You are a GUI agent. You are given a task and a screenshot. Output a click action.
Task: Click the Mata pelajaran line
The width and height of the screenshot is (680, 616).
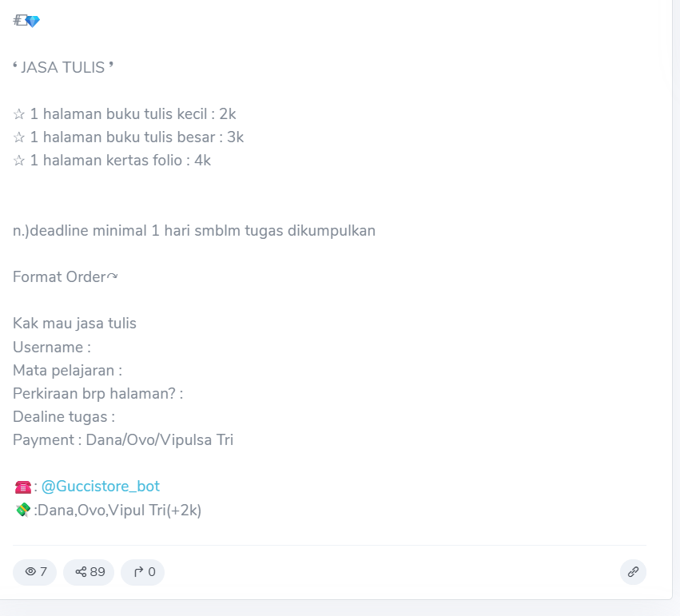click(67, 371)
